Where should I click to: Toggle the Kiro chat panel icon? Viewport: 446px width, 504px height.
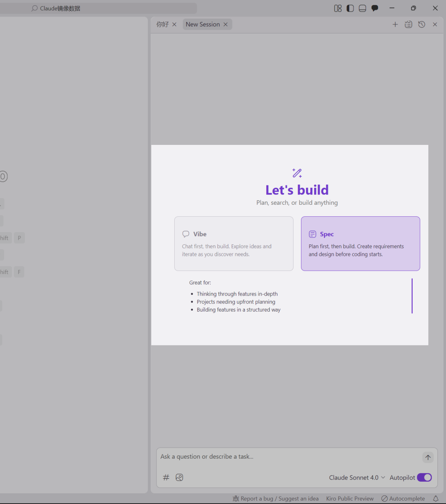(x=375, y=8)
